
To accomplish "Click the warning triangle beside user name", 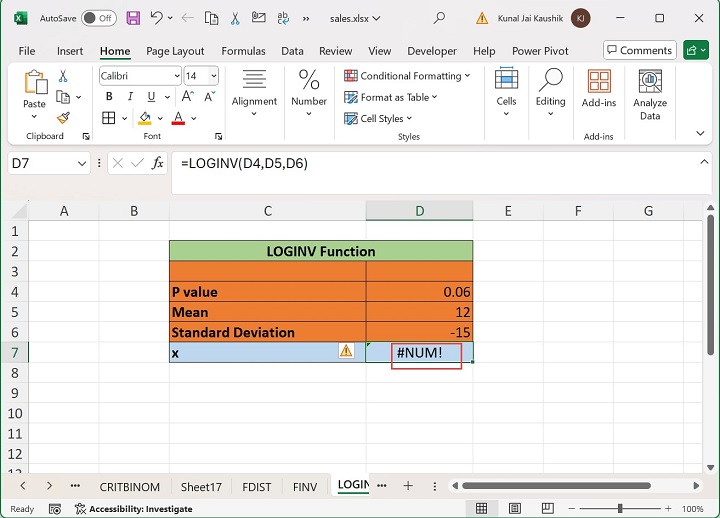I will [482, 18].
